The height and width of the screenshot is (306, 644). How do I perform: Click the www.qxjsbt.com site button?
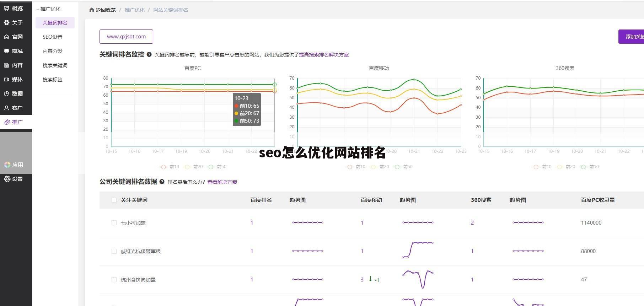click(x=126, y=37)
